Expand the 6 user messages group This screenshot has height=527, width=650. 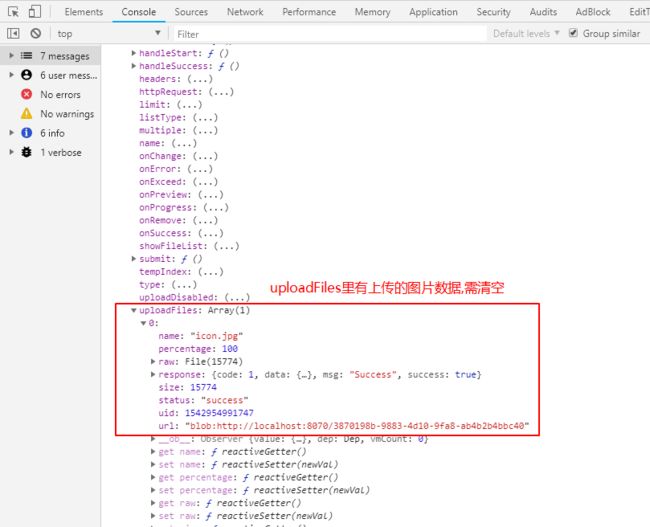point(12,75)
